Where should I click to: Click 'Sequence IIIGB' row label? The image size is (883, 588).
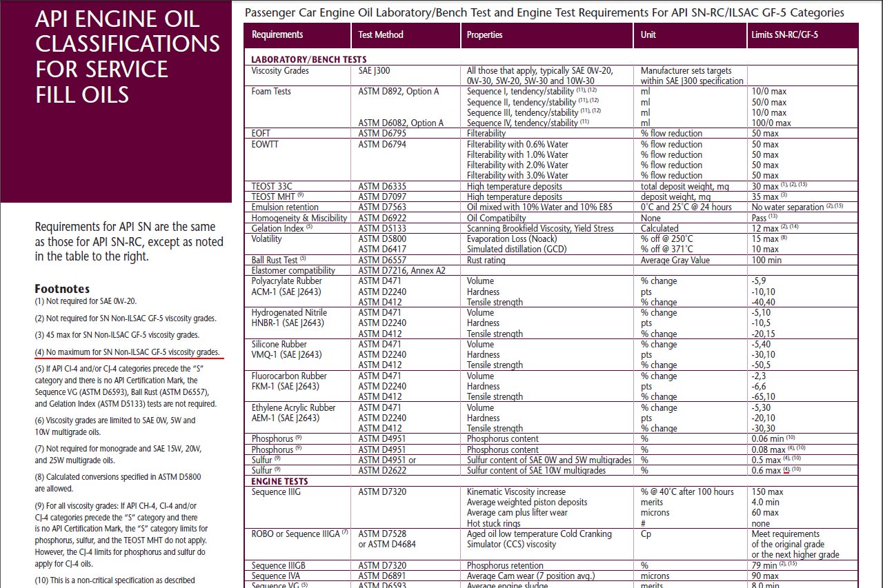(278, 565)
